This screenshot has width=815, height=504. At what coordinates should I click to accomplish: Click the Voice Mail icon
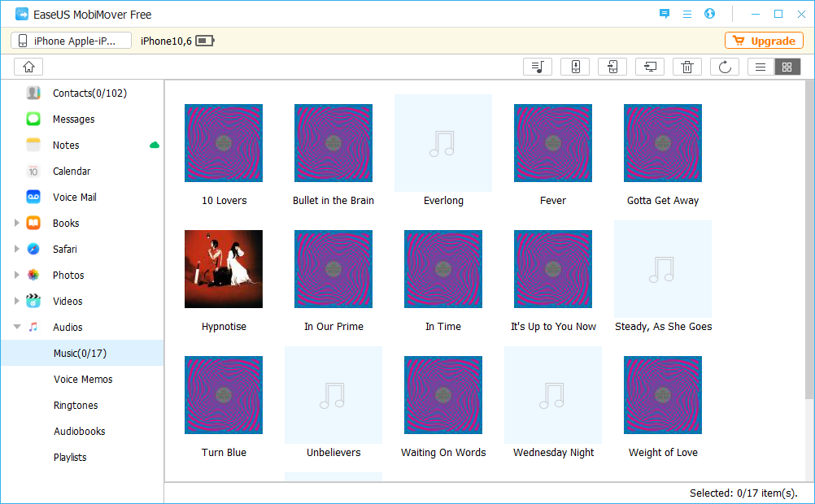[x=33, y=197]
